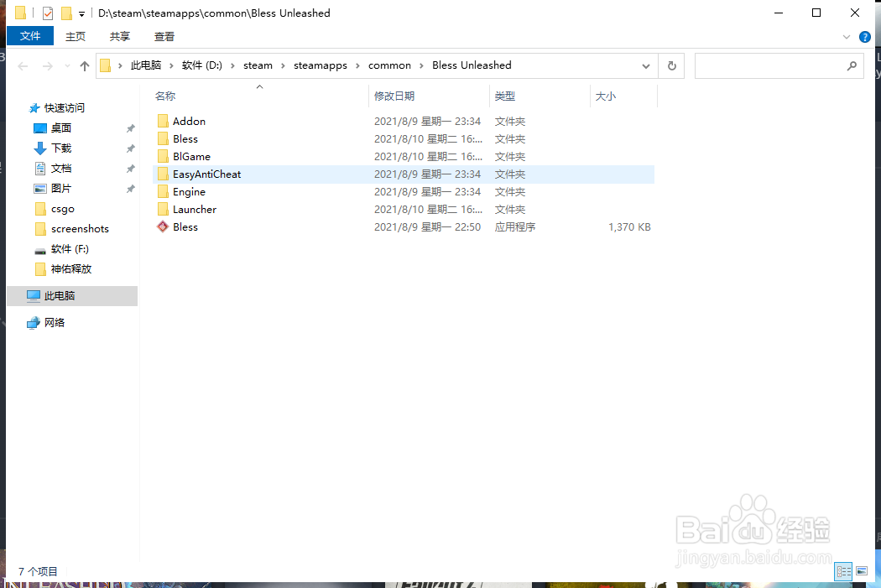Click New folder icon in title bar

tap(66, 13)
